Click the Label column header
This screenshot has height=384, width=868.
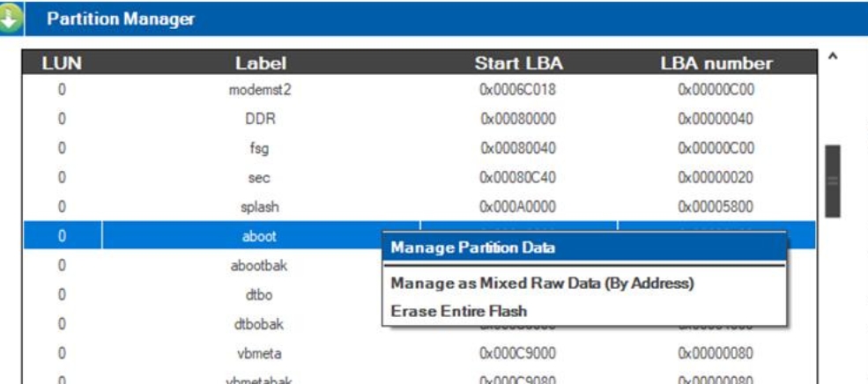coord(261,63)
